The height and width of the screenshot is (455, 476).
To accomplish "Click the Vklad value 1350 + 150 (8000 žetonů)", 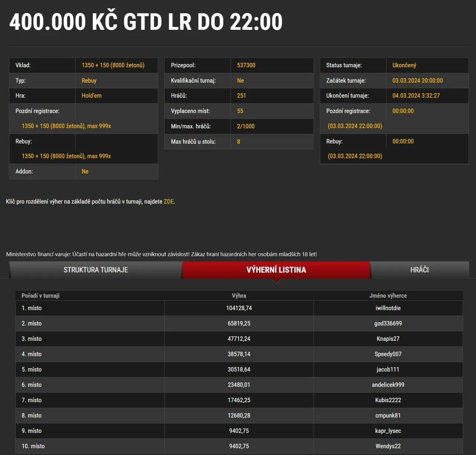I will click(x=113, y=65).
